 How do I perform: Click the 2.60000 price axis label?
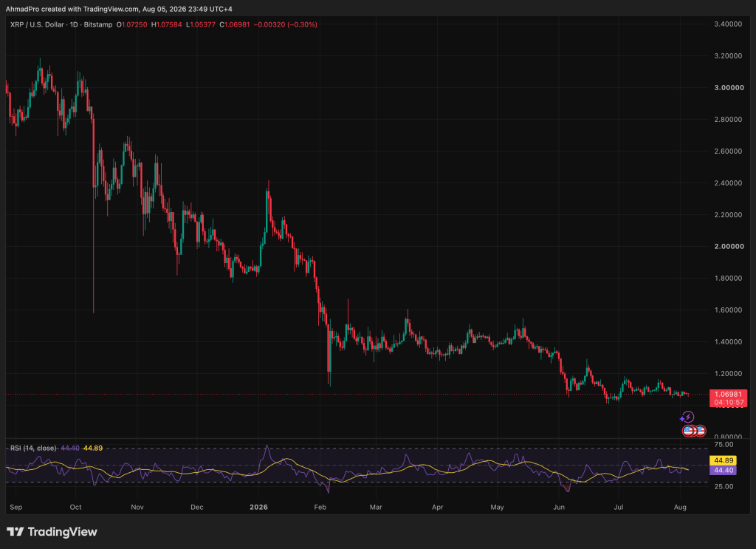[728, 151]
